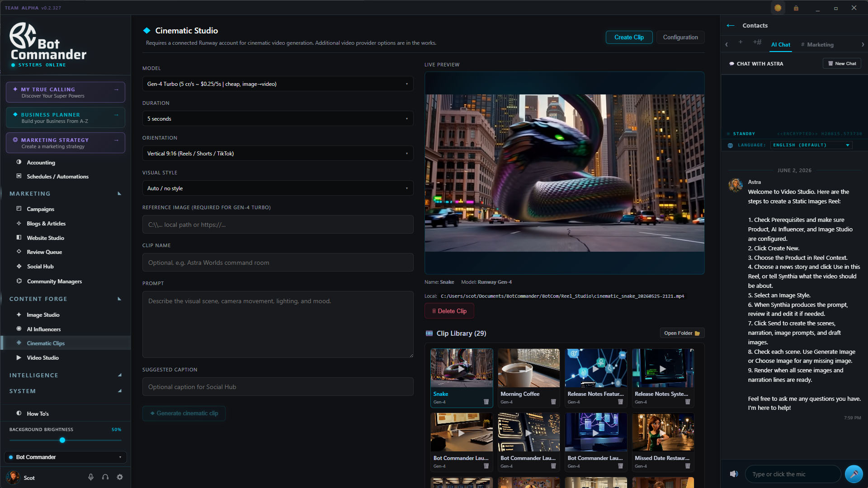Screen dimensions: 868x488
Task: Select the # Marketing chat tab
Action: pos(817,44)
